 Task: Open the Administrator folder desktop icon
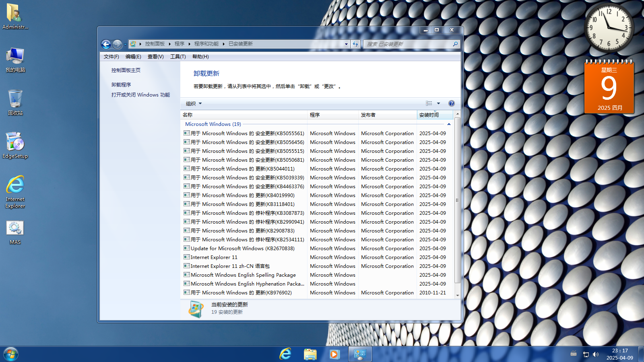[x=15, y=17]
